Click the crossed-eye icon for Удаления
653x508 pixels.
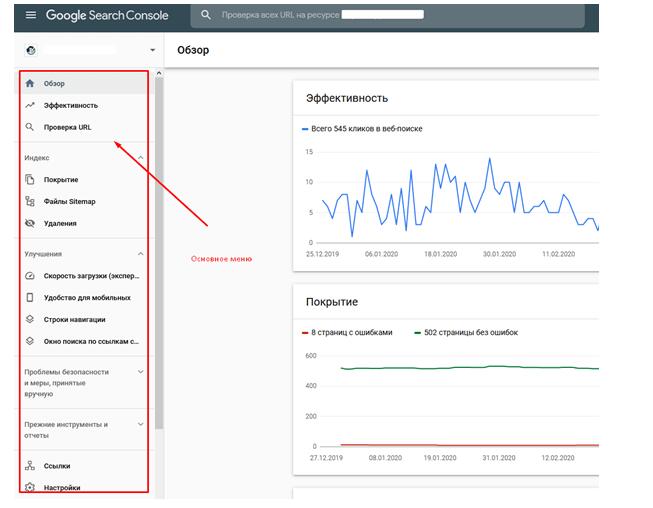pyautogui.click(x=30, y=223)
